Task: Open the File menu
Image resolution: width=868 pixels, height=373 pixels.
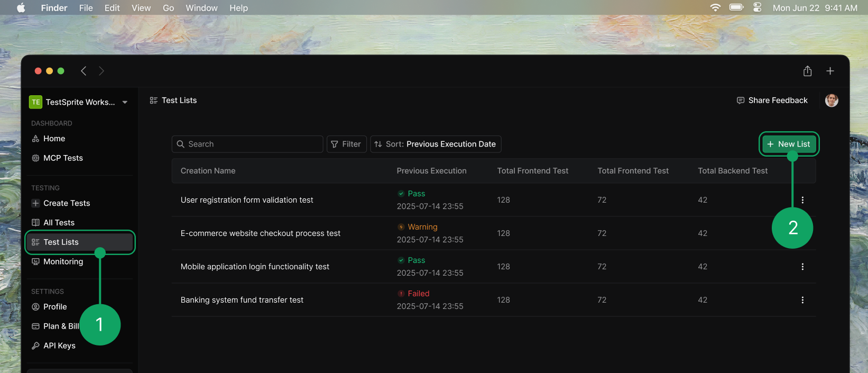Action: pyautogui.click(x=86, y=8)
